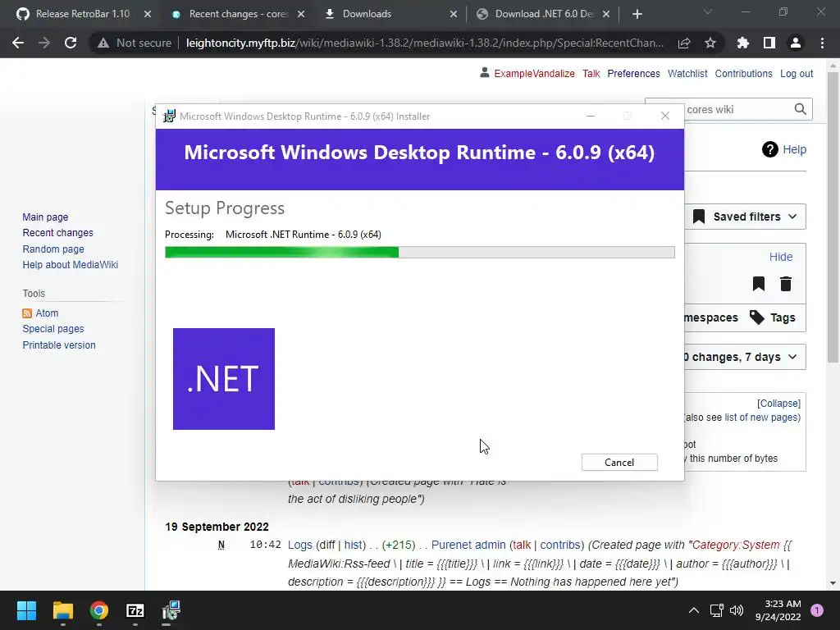Open Special pages in the sidebar
Image resolution: width=840 pixels, height=630 pixels.
53,329
